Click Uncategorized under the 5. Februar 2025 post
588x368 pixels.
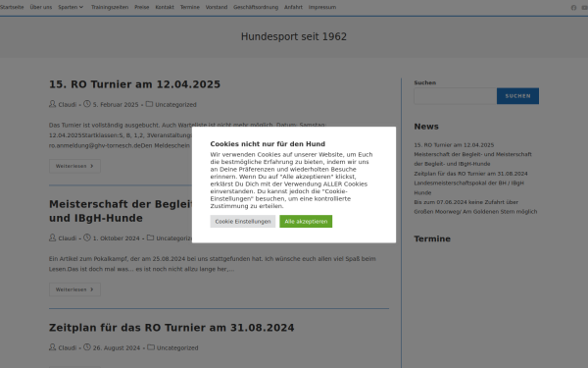click(175, 104)
